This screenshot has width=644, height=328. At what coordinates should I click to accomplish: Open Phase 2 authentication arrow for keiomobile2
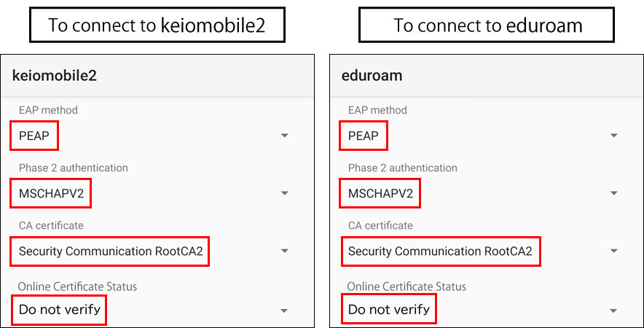pyautogui.click(x=285, y=193)
